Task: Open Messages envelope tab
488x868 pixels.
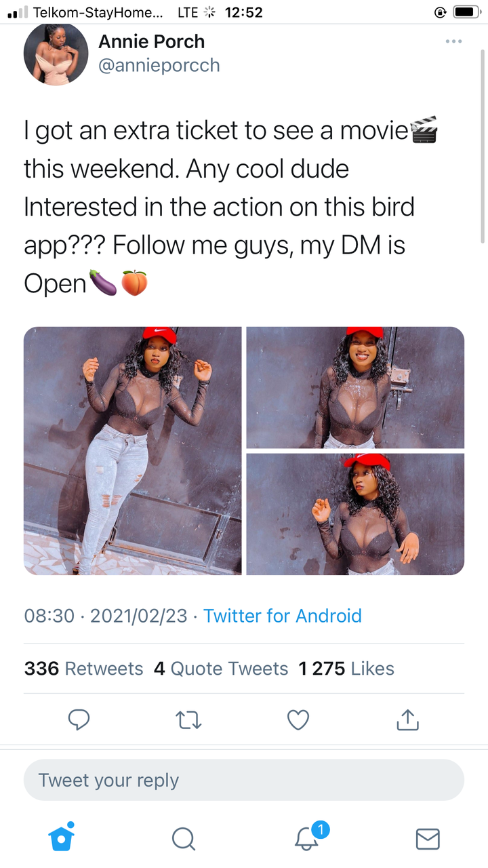Action: (x=428, y=839)
